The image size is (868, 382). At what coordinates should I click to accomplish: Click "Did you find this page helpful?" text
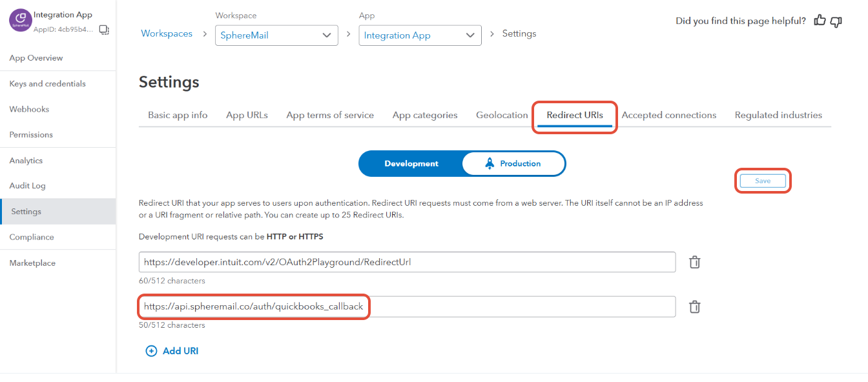coord(741,21)
